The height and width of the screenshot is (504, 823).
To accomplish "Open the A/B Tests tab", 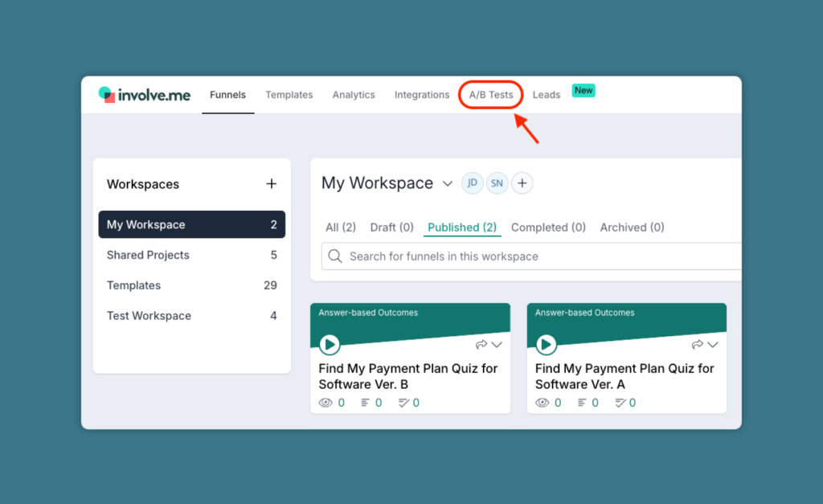I will (491, 95).
